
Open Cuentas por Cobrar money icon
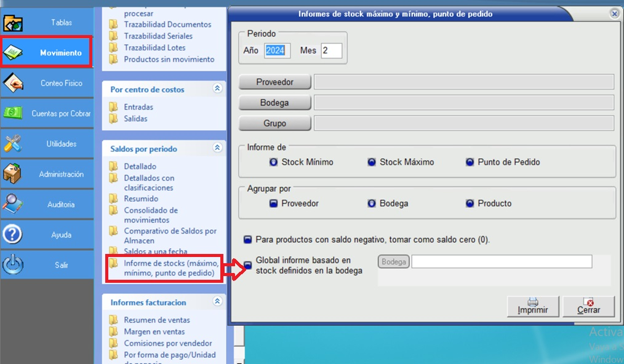(x=13, y=113)
